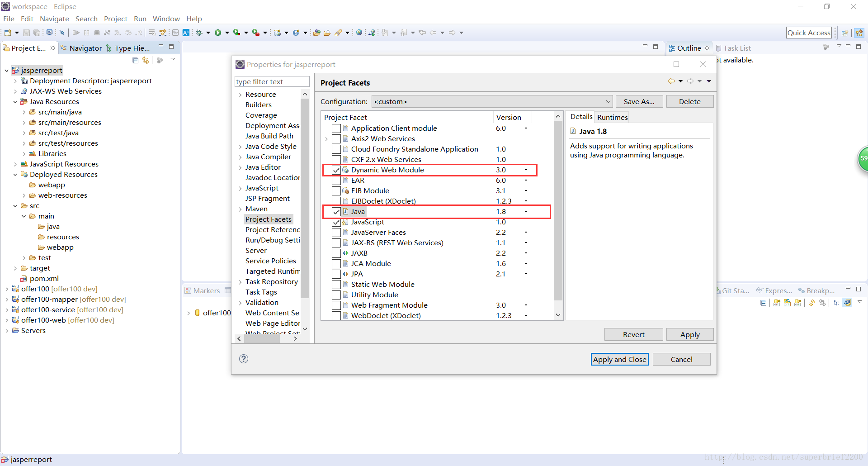Uncheck the Dynamic Web Module facet
This screenshot has width=868, height=466.
(336, 170)
